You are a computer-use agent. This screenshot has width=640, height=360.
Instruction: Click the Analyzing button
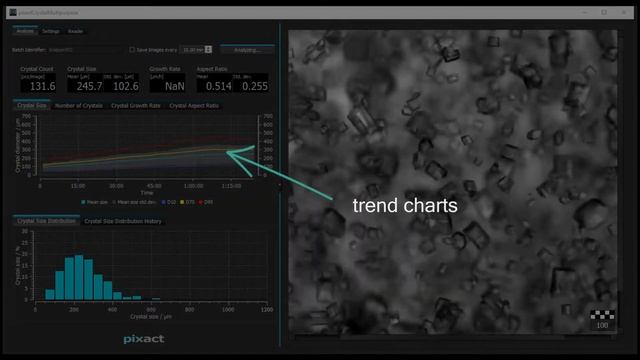(x=247, y=50)
